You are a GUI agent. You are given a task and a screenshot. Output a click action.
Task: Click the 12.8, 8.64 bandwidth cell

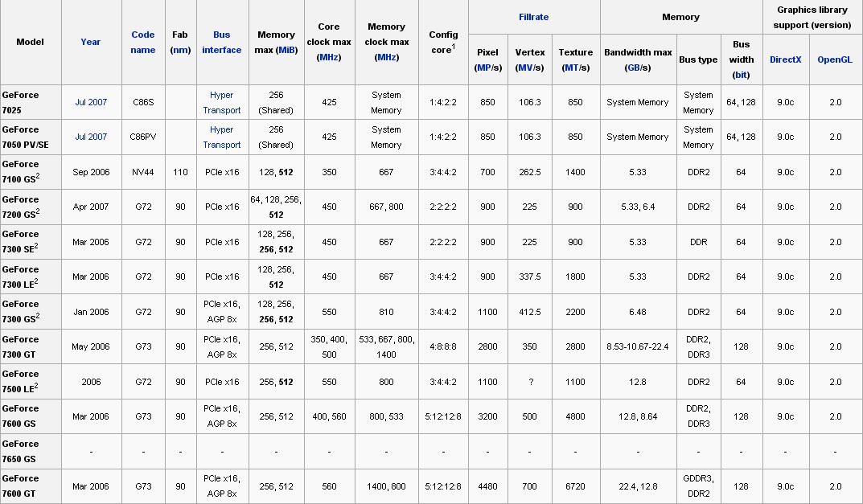pos(638,416)
